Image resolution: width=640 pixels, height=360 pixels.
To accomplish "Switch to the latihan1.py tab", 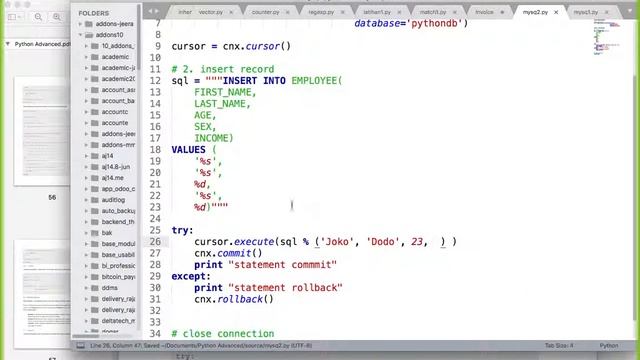I will click(x=377, y=12).
